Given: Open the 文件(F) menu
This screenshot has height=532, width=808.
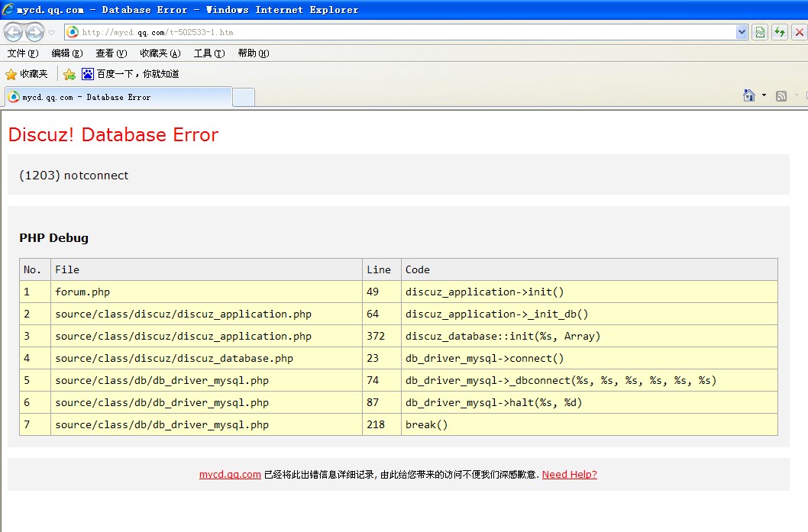Looking at the screenshot, I should pyautogui.click(x=23, y=53).
